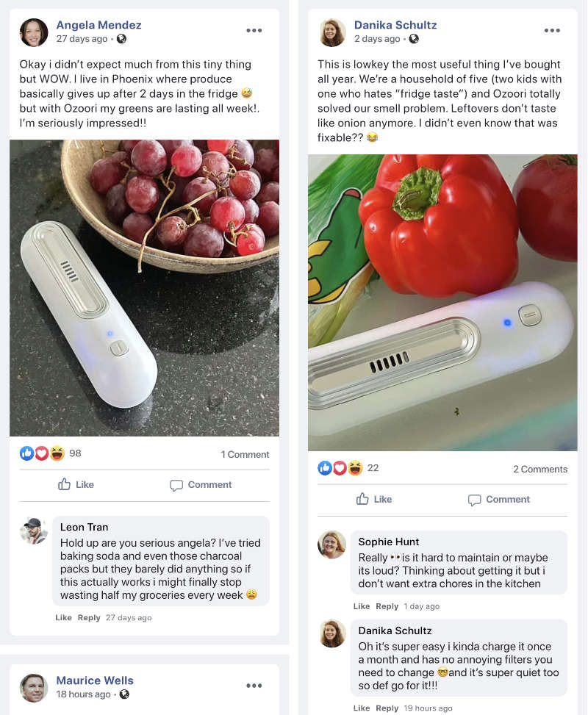The width and height of the screenshot is (588, 715).
Task: Open Maurice Wells's profile avatar
Action: [x=34, y=688]
